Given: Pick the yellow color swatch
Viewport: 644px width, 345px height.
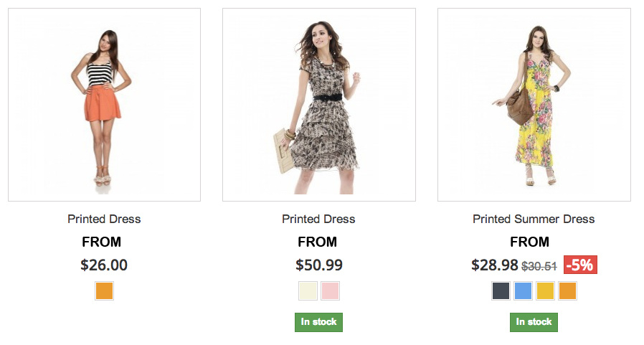Looking at the screenshot, I should 545,291.
